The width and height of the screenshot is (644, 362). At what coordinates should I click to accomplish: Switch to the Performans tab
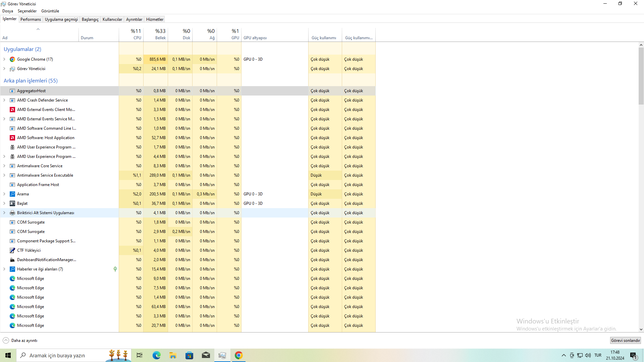(31, 19)
